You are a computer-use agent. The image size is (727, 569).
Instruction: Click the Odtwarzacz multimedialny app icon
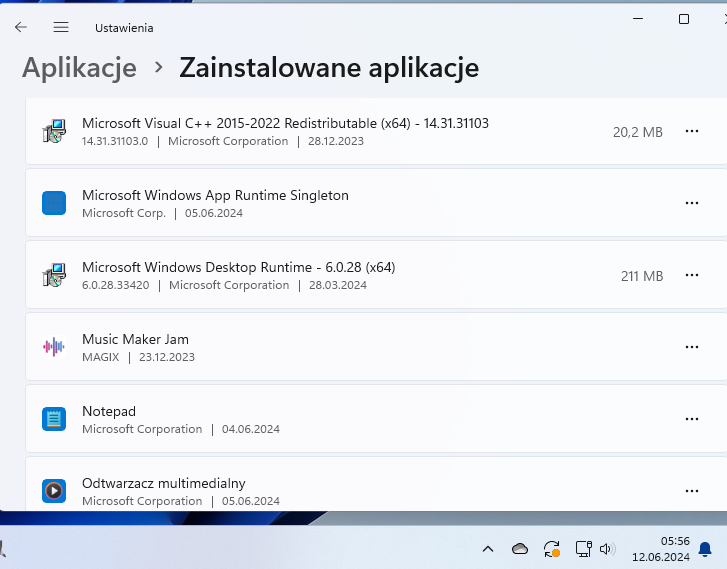(54, 491)
